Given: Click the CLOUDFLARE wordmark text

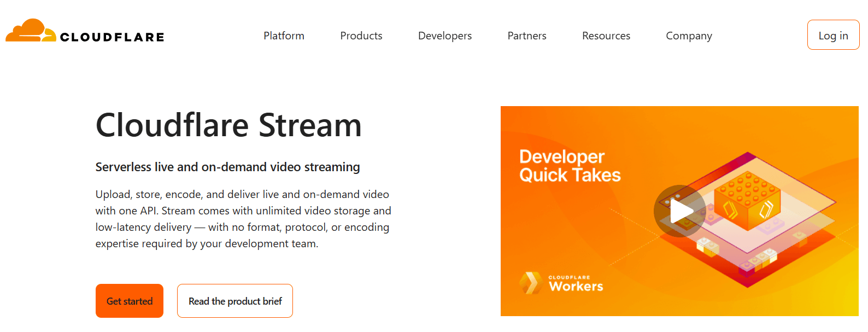Looking at the screenshot, I should [x=112, y=37].
